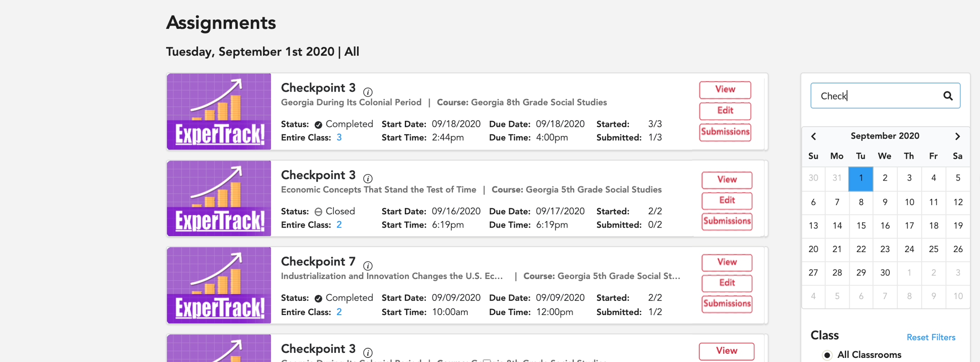Click Due Time 4:00pm value
Screen dimensions: 980x362
coord(552,138)
